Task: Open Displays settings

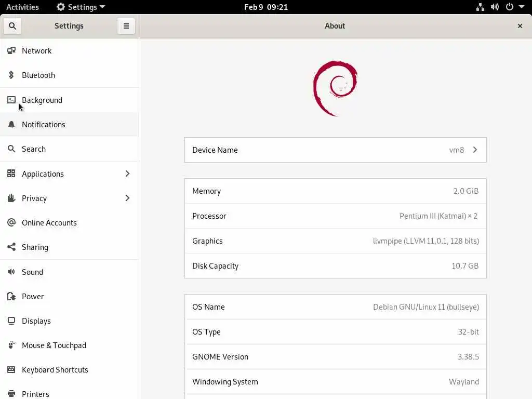Action: pos(69,321)
